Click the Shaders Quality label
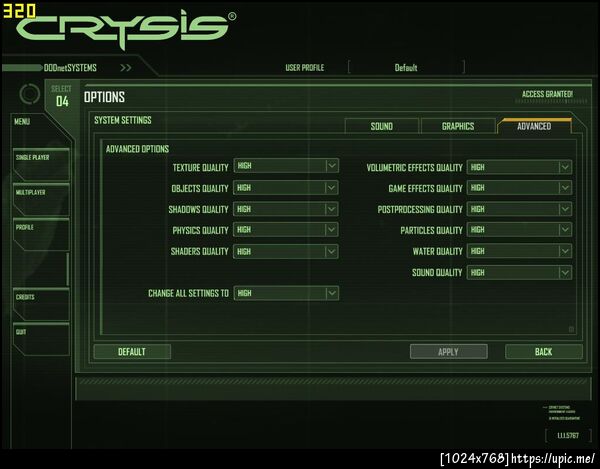The height and width of the screenshot is (469, 600). 199,251
